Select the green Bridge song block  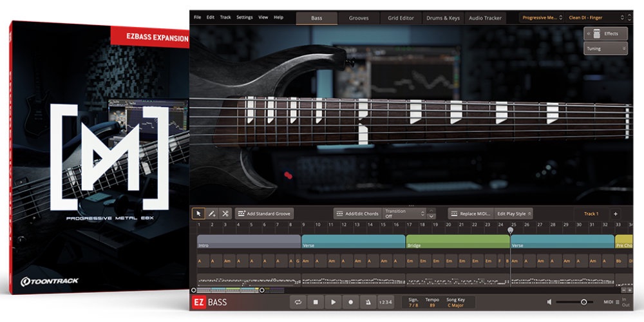coord(457,241)
